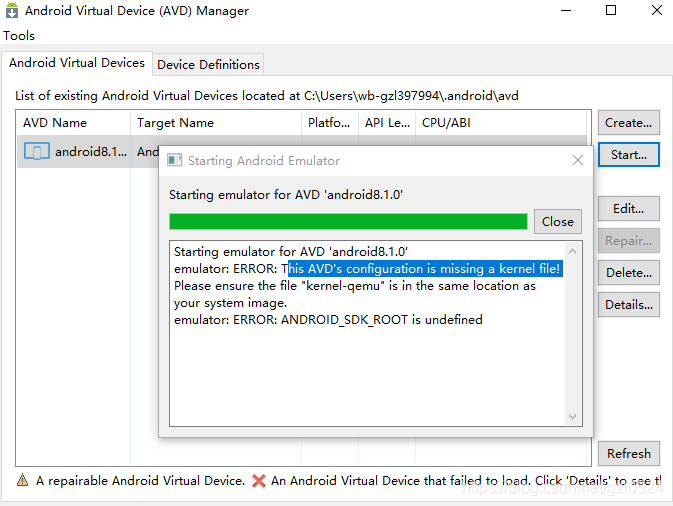The height and width of the screenshot is (506, 673).
Task: Click the green emulator progress bar
Action: click(348, 222)
